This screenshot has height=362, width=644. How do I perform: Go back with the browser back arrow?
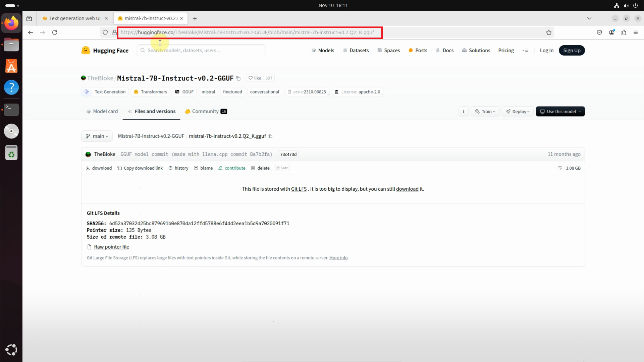pyautogui.click(x=31, y=33)
